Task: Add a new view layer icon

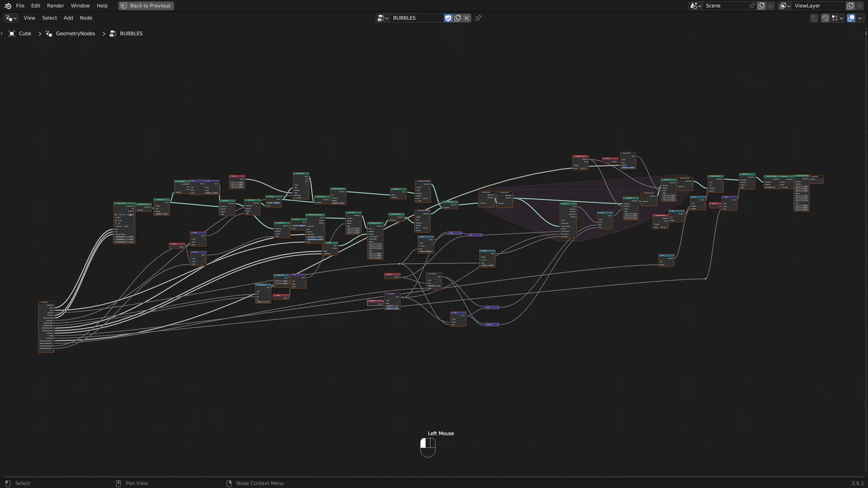Action: [x=850, y=6]
